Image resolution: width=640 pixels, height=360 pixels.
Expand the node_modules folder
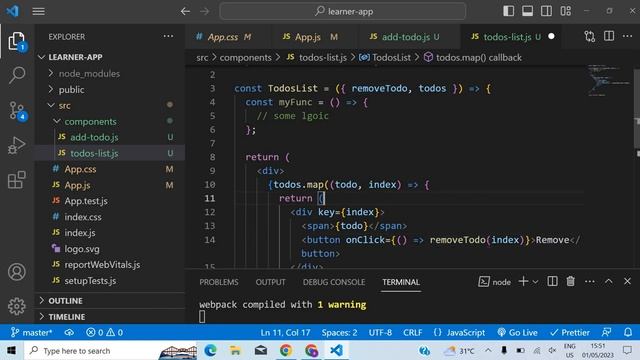point(110,73)
